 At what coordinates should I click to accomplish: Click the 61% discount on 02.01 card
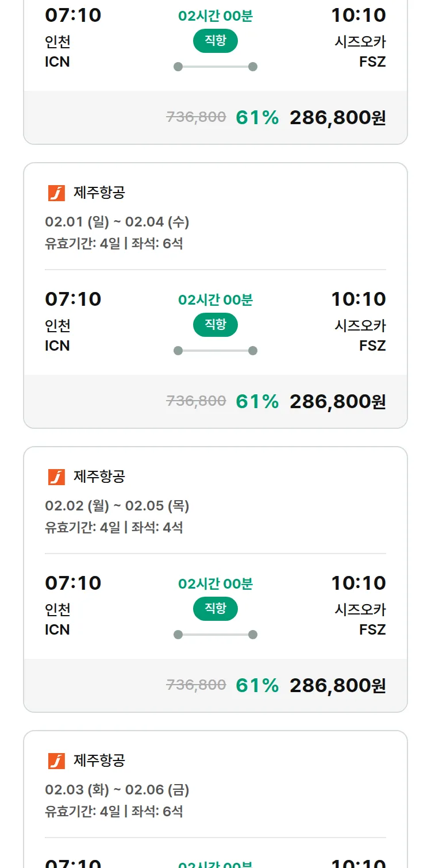tap(257, 402)
